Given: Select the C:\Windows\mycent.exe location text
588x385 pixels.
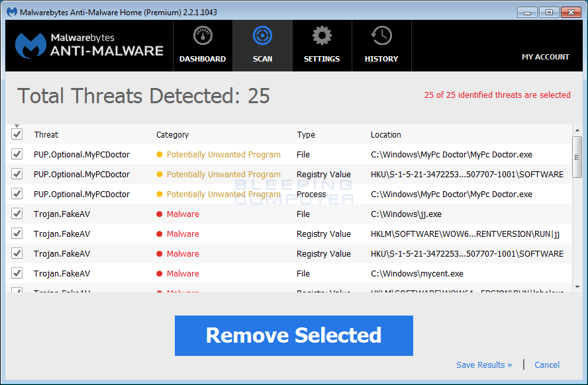Looking at the screenshot, I should point(417,273).
